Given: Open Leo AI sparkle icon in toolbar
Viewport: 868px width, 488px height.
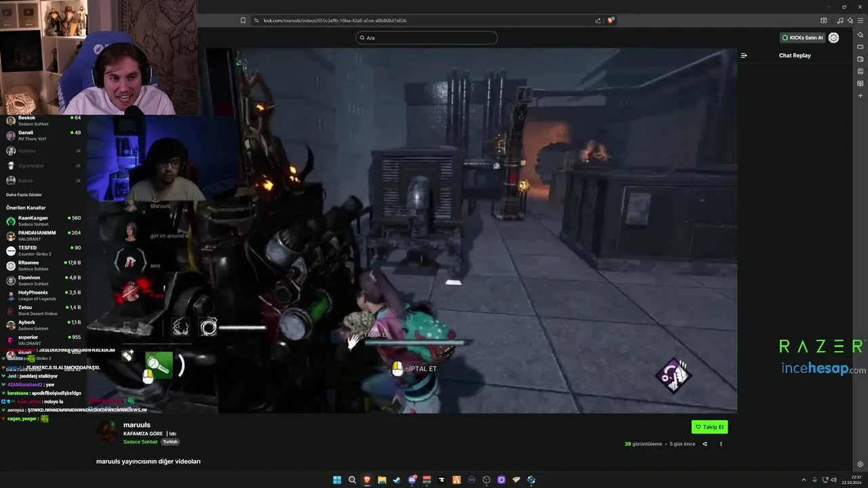Looking at the screenshot, I should (850, 20).
